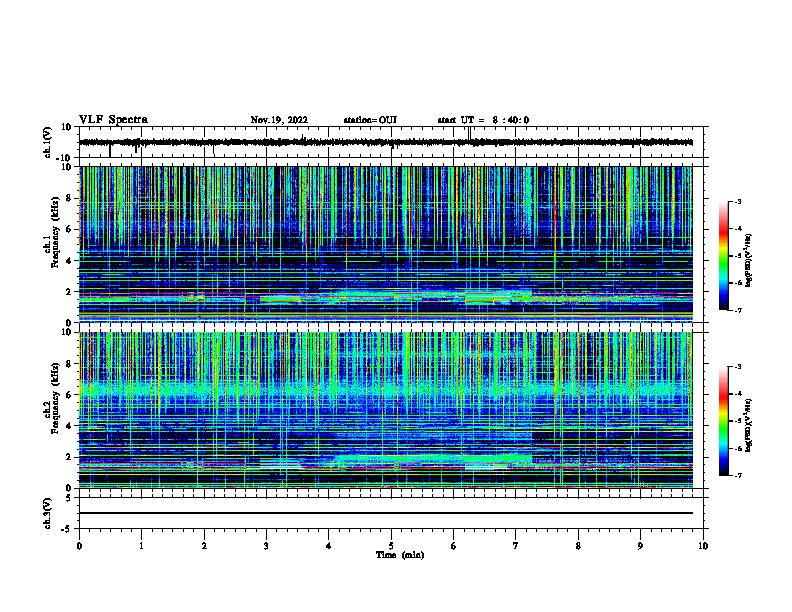Click the ch.1 spectrogram plot area
The height and width of the screenshot is (612, 792).
tap(386, 244)
